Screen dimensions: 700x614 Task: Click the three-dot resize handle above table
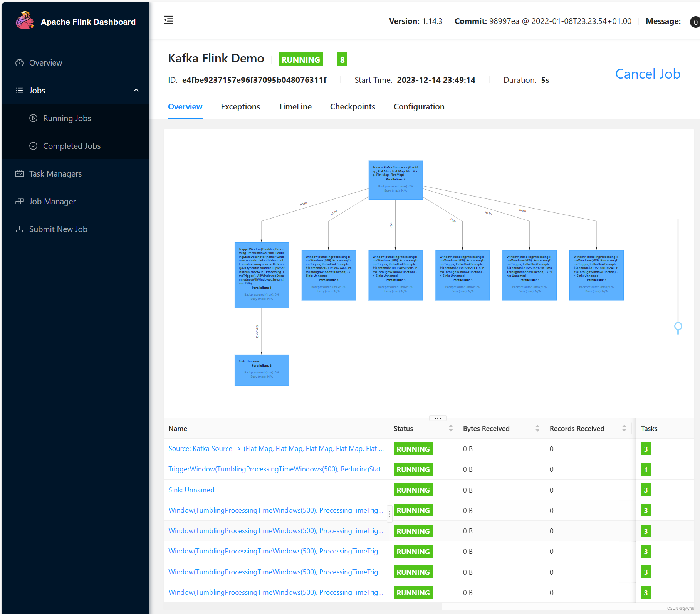[x=438, y=418]
